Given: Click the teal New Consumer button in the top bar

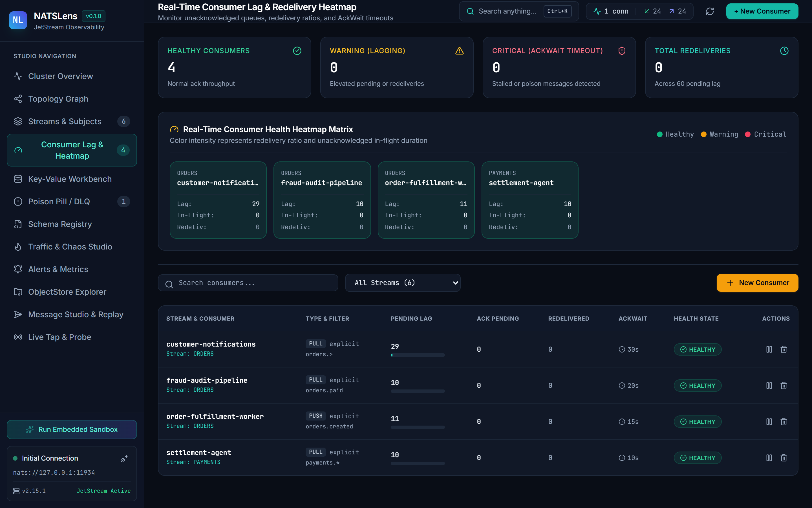Looking at the screenshot, I should coord(762,11).
